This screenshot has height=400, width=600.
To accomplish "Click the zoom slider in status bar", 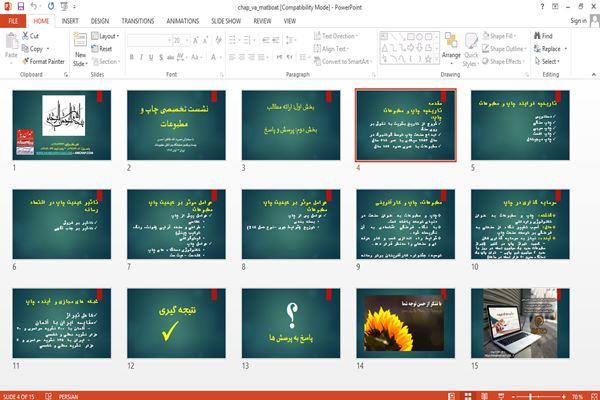I will [538, 396].
